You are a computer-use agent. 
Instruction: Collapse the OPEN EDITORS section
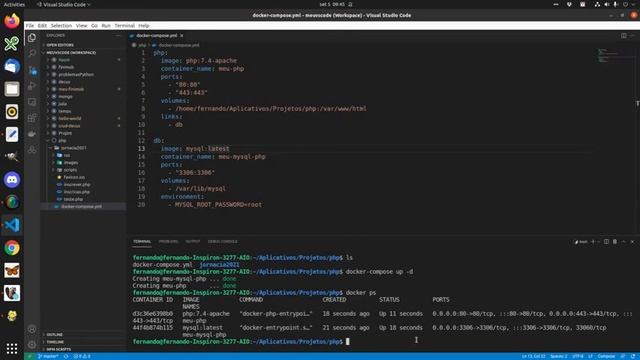82,45
